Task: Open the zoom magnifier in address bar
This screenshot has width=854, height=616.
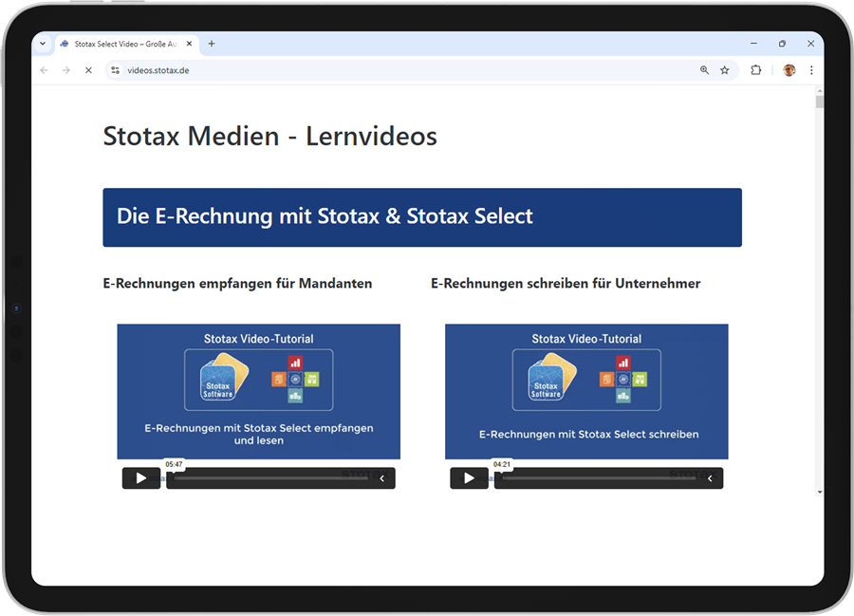Action: [x=704, y=70]
